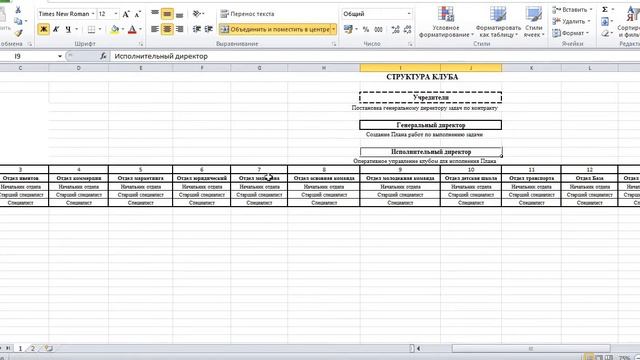Align cell text right
This screenshot has height=360, width=640.
[x=179, y=29]
